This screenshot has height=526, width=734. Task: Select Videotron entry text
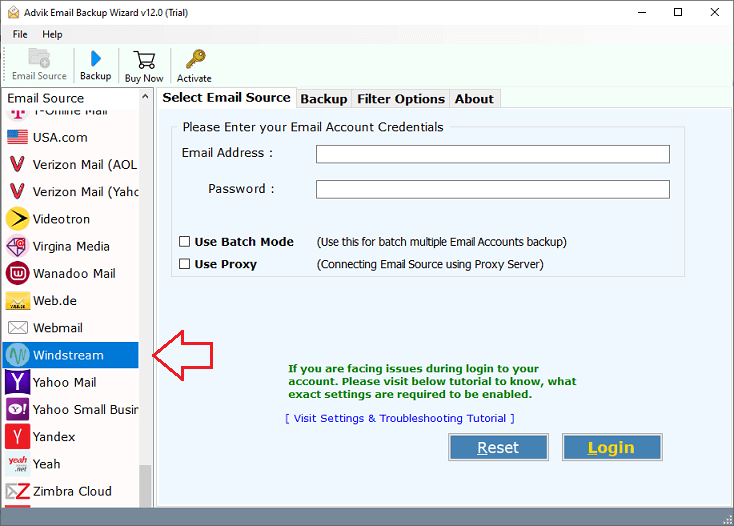(61, 219)
